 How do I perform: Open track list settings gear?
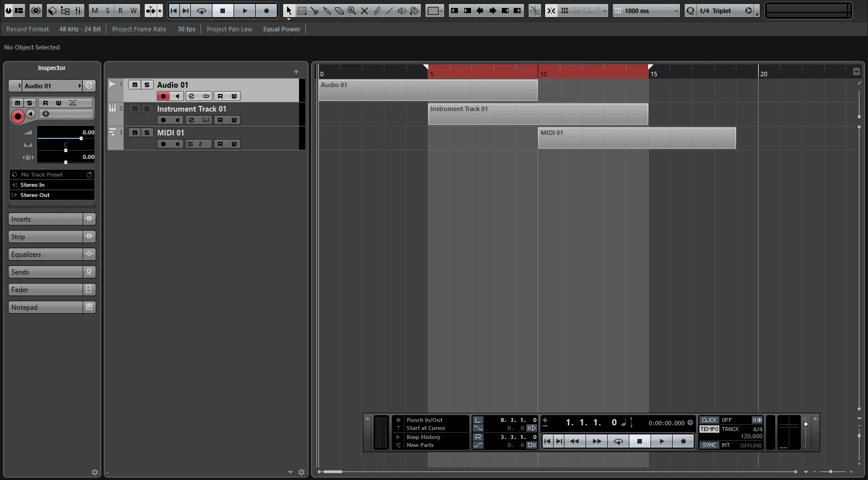pos(302,472)
